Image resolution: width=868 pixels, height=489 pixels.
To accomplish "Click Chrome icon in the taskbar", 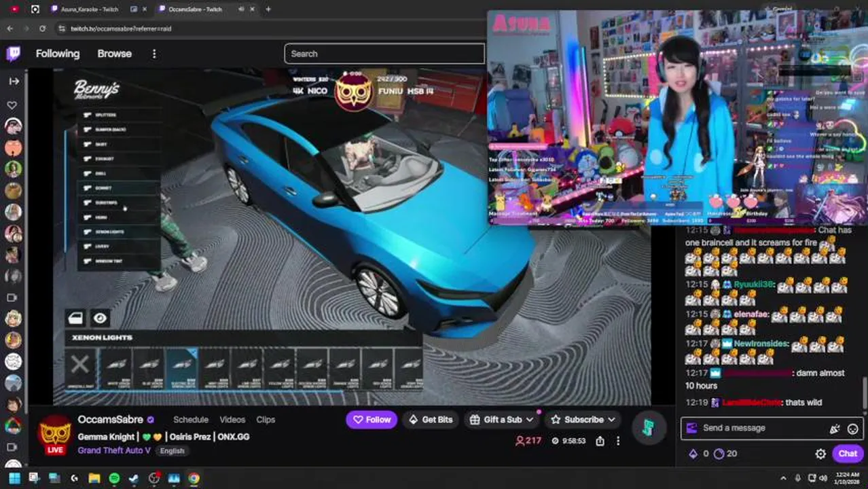I will 194,479.
